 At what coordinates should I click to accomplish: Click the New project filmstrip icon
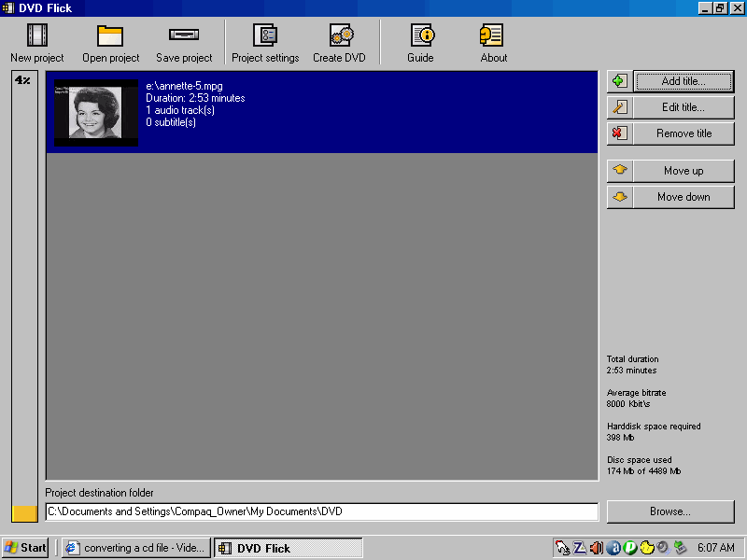[x=37, y=35]
